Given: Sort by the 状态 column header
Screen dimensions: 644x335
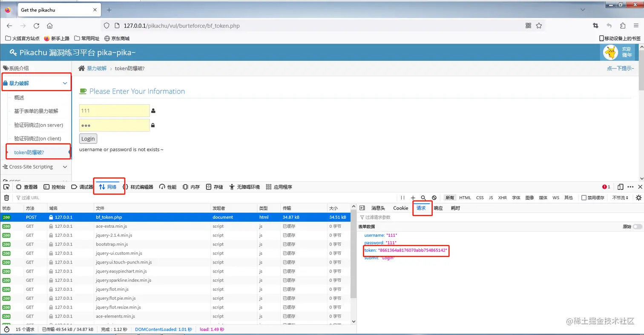Looking at the screenshot, I should (12, 208).
